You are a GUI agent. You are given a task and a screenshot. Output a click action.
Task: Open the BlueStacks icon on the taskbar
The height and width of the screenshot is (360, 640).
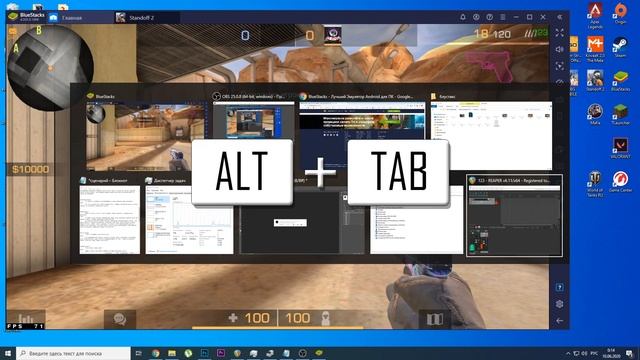319,353
